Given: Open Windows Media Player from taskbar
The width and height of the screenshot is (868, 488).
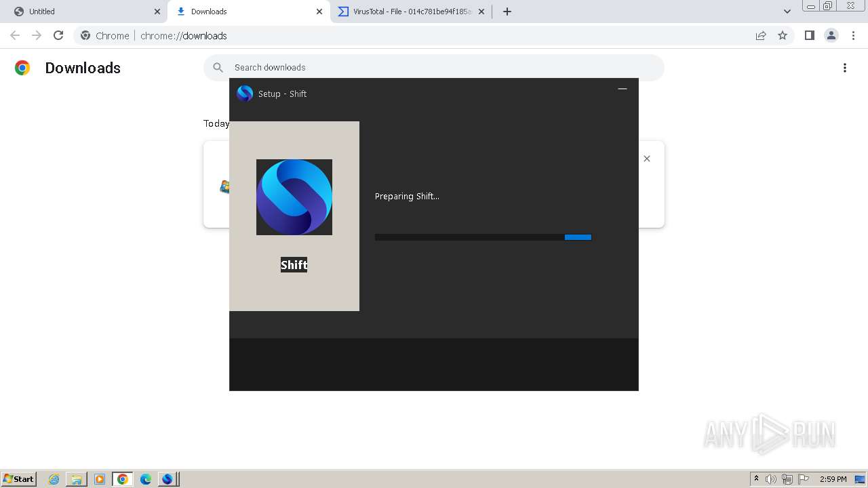Looking at the screenshot, I should (100, 479).
